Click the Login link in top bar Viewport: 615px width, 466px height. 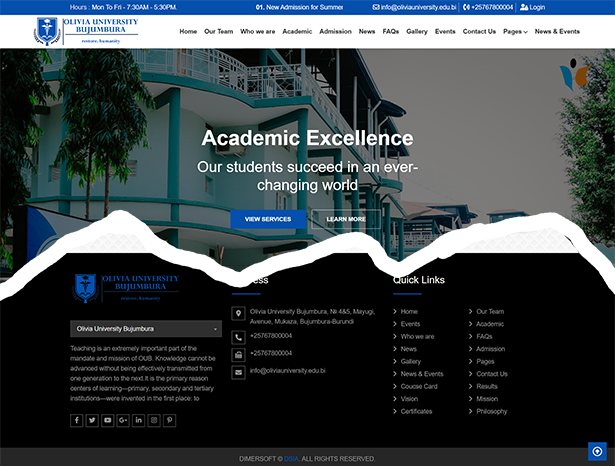tap(533, 7)
